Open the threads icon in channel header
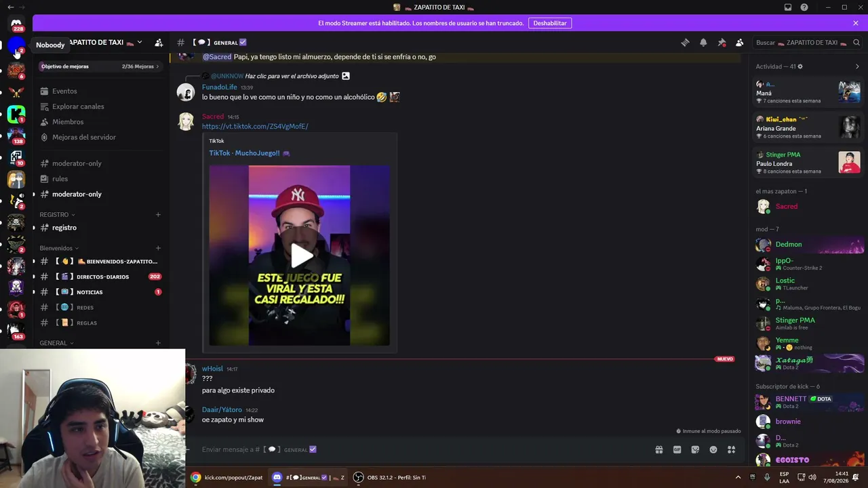The image size is (868, 488). pyautogui.click(x=685, y=43)
